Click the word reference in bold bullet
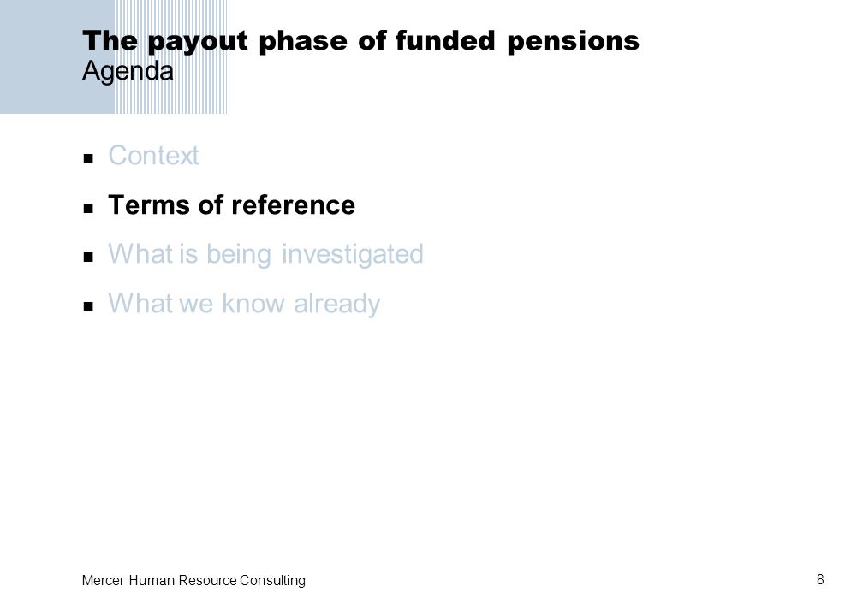 294,205
